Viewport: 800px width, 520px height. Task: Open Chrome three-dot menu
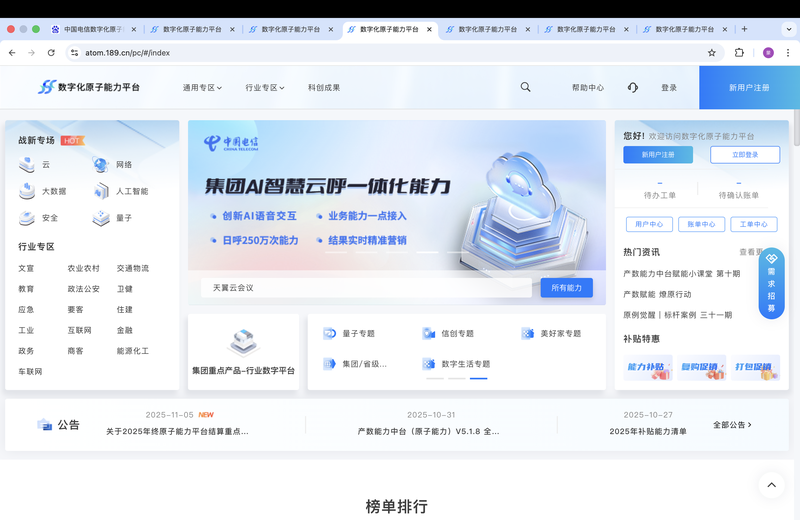[x=788, y=53]
